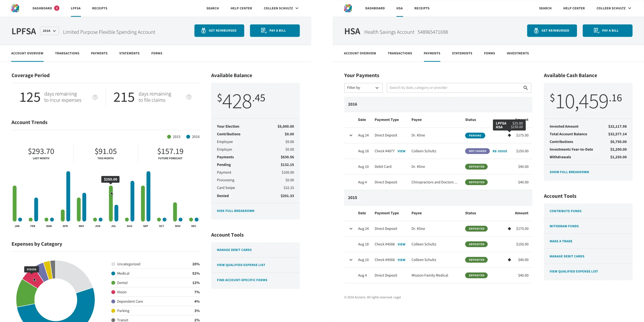Toggle the 2016 legend dot in Account Trends
Viewport: 644px width, 322px height.
coord(188,137)
